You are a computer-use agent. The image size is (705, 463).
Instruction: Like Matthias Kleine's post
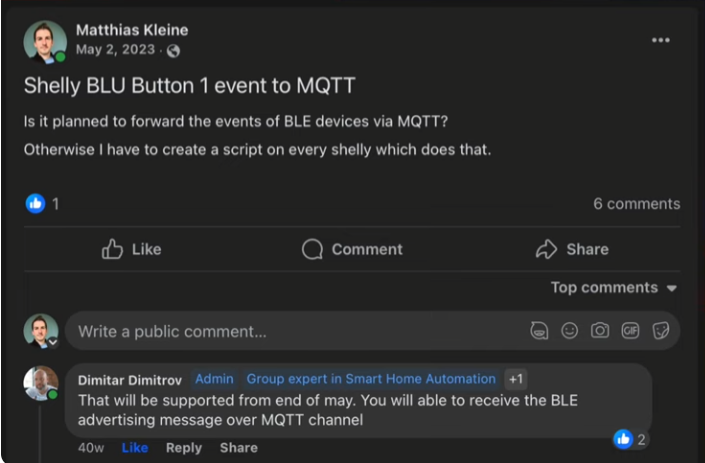131,249
